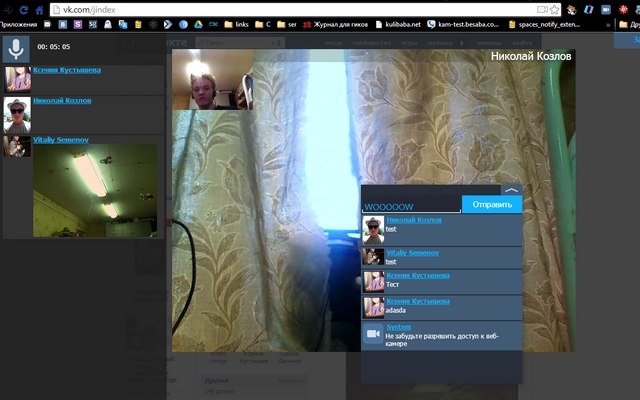
Task: Open the 'SG' bookmark icon
Action: pyautogui.click(x=93, y=24)
